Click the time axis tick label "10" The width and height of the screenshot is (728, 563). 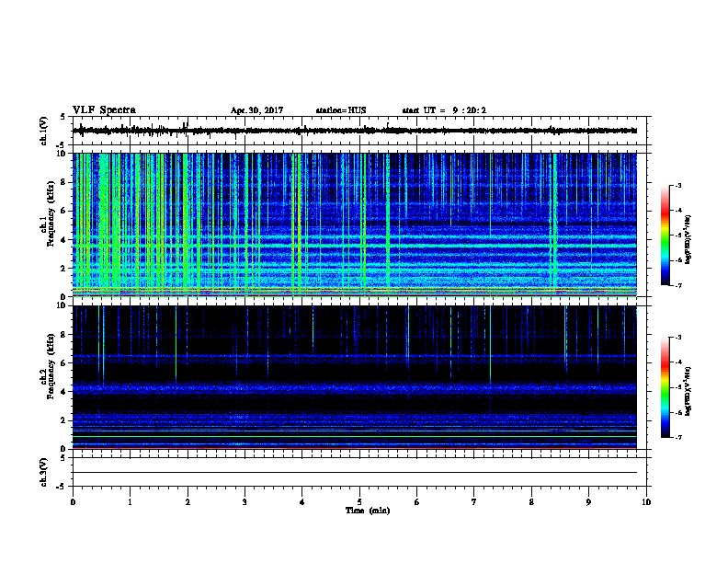(x=646, y=502)
